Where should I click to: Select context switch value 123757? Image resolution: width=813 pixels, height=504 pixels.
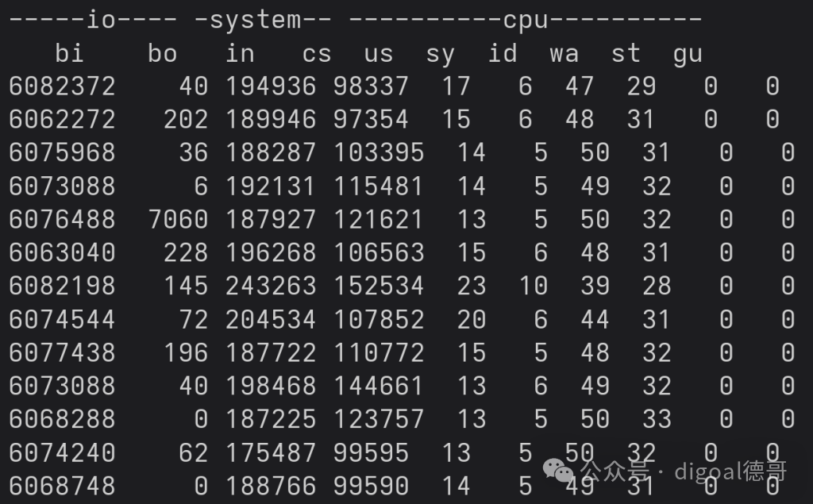pyautogui.click(x=379, y=419)
